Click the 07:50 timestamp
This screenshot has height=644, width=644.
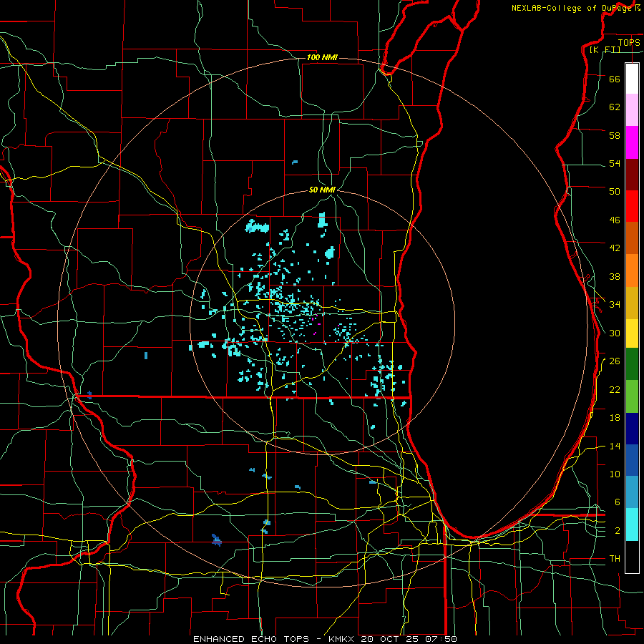point(441,639)
